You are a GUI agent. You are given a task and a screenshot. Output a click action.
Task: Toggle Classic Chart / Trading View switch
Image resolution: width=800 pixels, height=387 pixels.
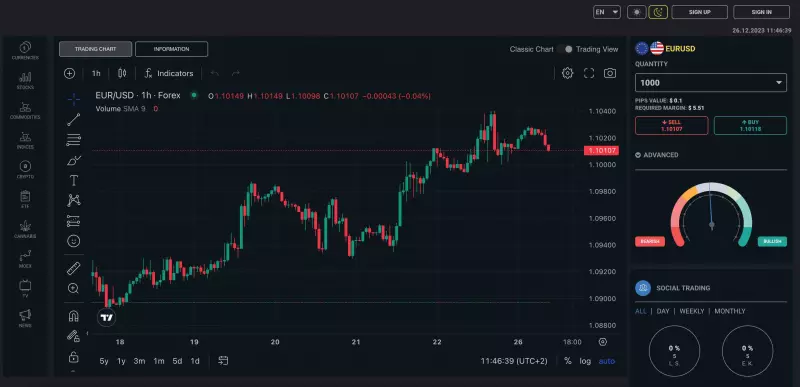coord(565,49)
